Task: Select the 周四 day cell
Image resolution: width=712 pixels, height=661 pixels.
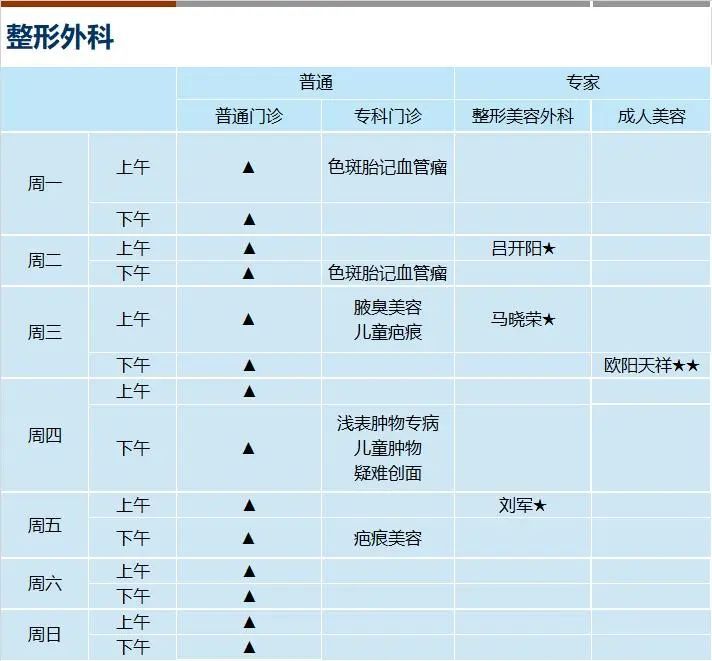Action: click(44, 435)
